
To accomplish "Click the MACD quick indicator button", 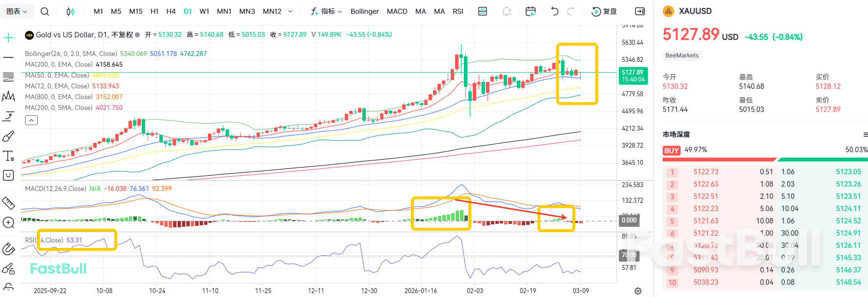I will click(x=397, y=11).
